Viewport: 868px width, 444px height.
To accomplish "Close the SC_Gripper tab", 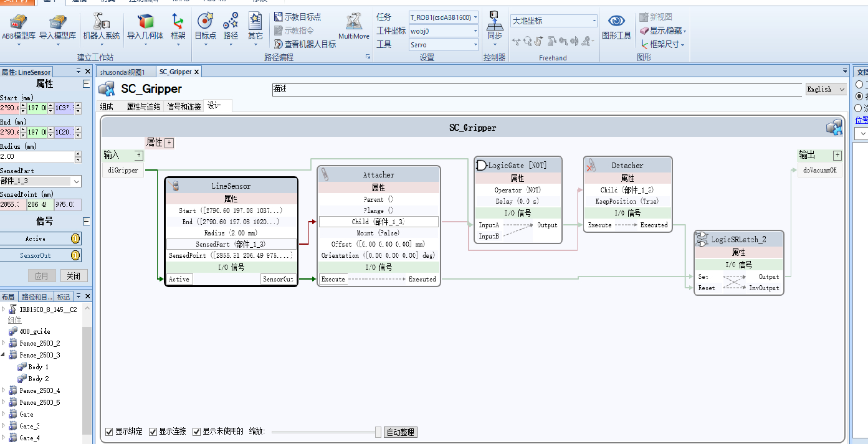I will click(x=196, y=72).
